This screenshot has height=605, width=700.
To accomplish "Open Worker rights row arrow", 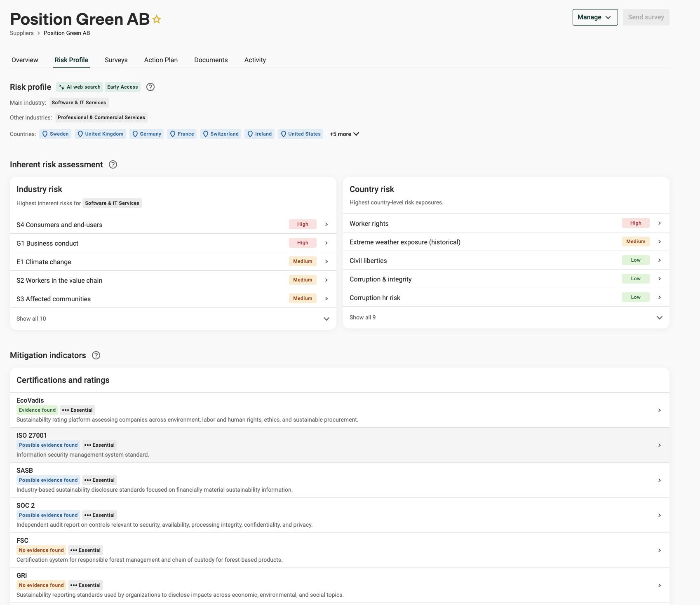I will pyautogui.click(x=660, y=223).
